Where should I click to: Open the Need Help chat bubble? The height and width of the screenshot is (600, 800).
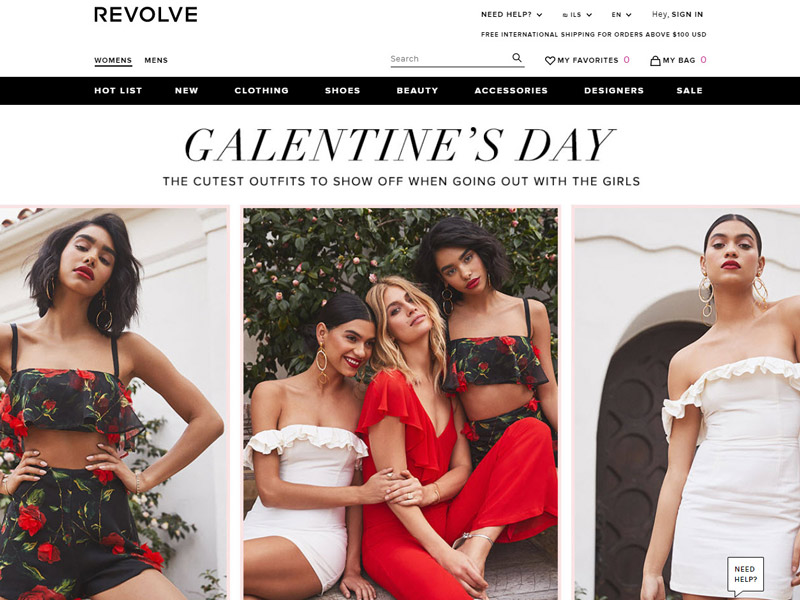pyautogui.click(x=745, y=574)
